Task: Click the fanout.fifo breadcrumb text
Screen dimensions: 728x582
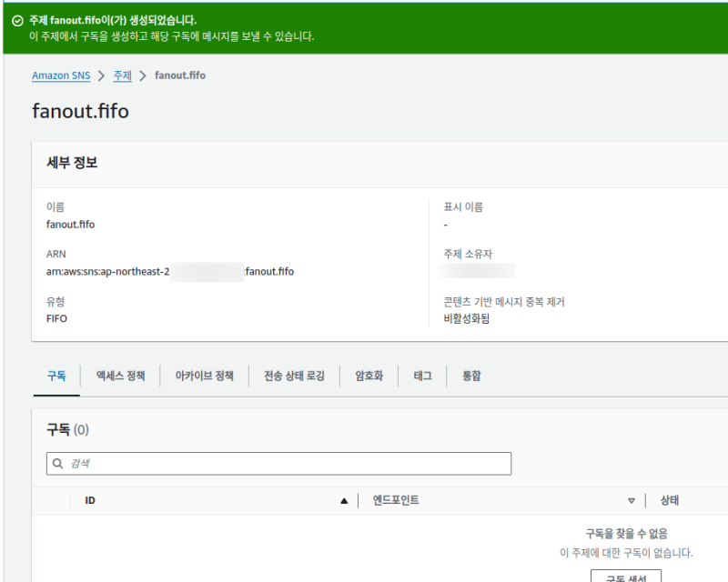Action: point(180,75)
